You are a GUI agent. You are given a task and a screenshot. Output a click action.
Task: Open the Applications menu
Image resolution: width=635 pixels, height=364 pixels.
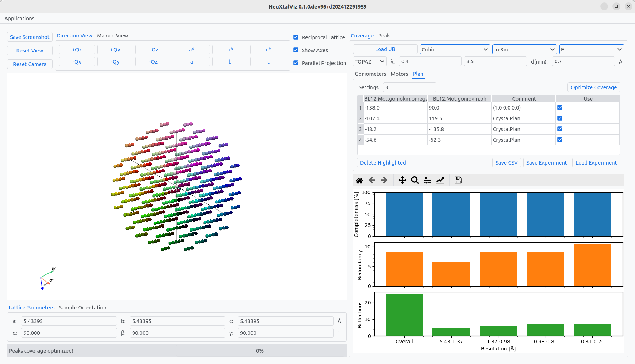(19, 19)
